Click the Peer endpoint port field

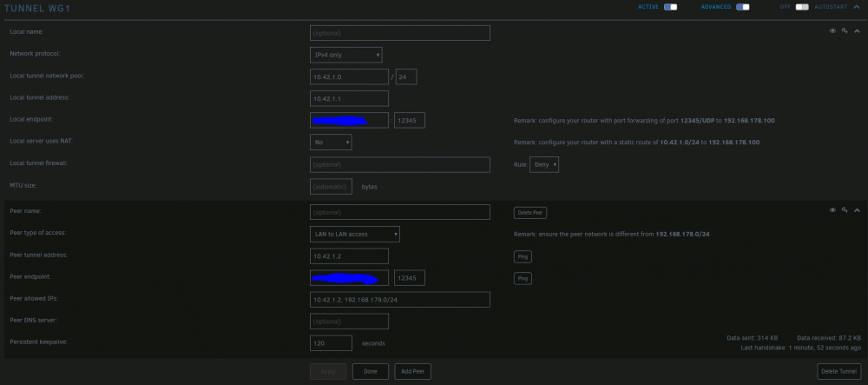click(x=410, y=278)
